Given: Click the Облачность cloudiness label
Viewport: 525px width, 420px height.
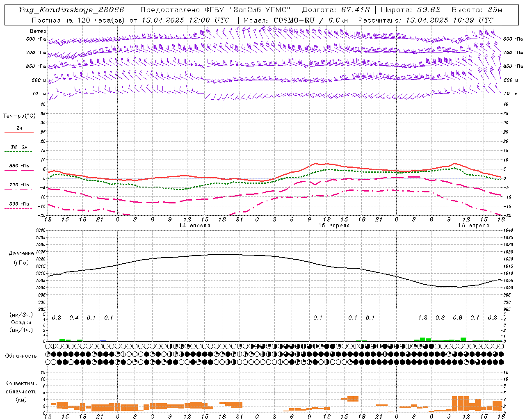Looking at the screenshot, I should point(21,356).
